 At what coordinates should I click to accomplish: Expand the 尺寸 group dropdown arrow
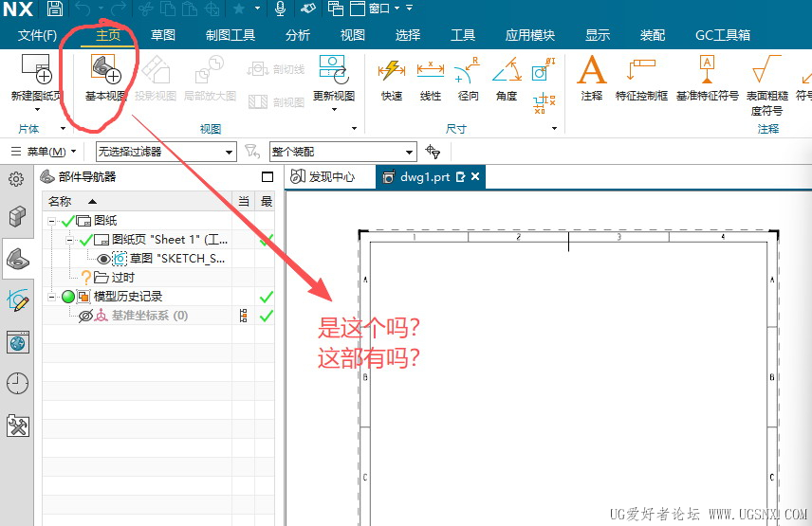554,128
